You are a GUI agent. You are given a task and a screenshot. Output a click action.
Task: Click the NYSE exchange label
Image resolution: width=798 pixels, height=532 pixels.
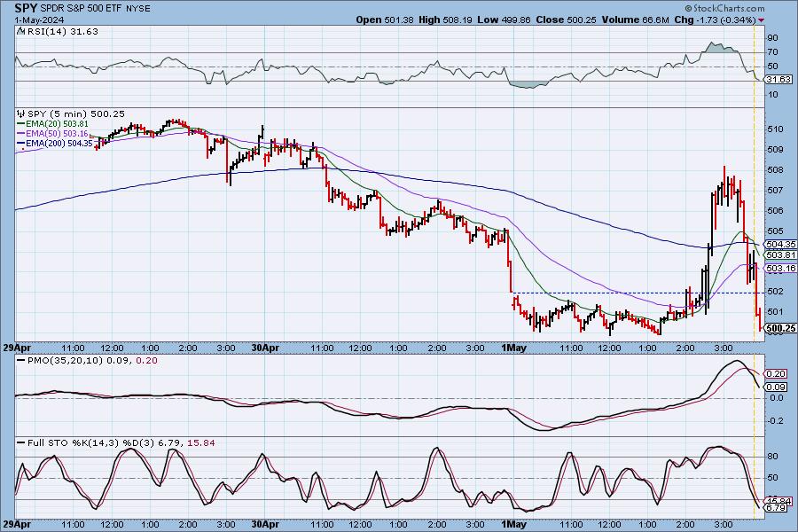137,9
